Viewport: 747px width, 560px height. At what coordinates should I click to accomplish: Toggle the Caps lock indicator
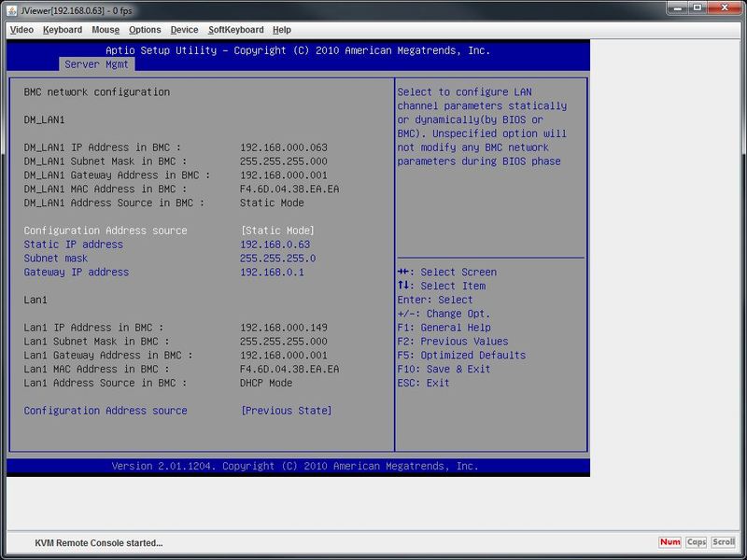[697, 542]
